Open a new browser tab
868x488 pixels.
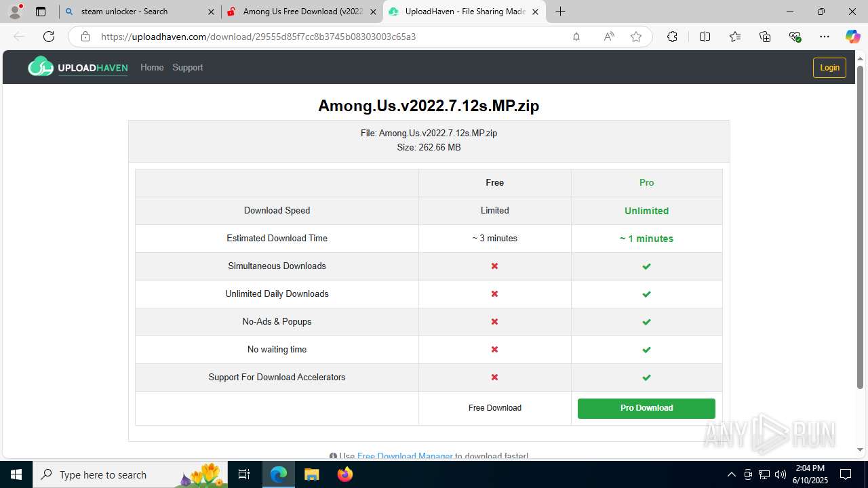coord(560,12)
